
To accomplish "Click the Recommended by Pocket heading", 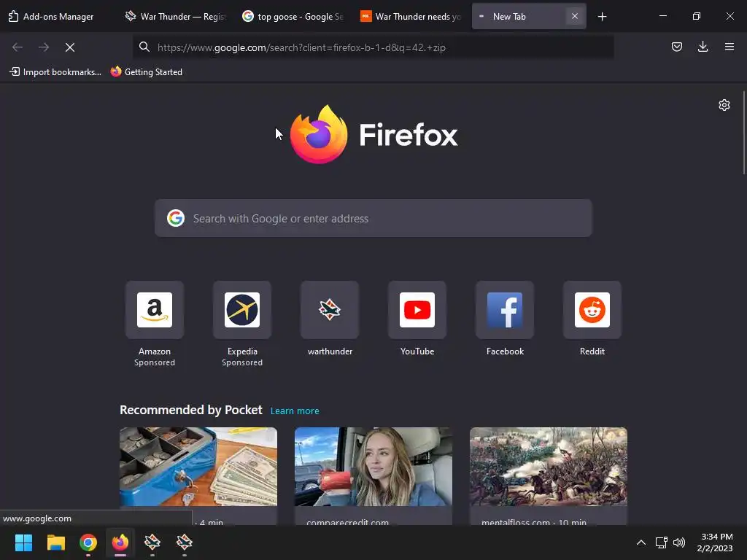I will pyautogui.click(x=191, y=410).
